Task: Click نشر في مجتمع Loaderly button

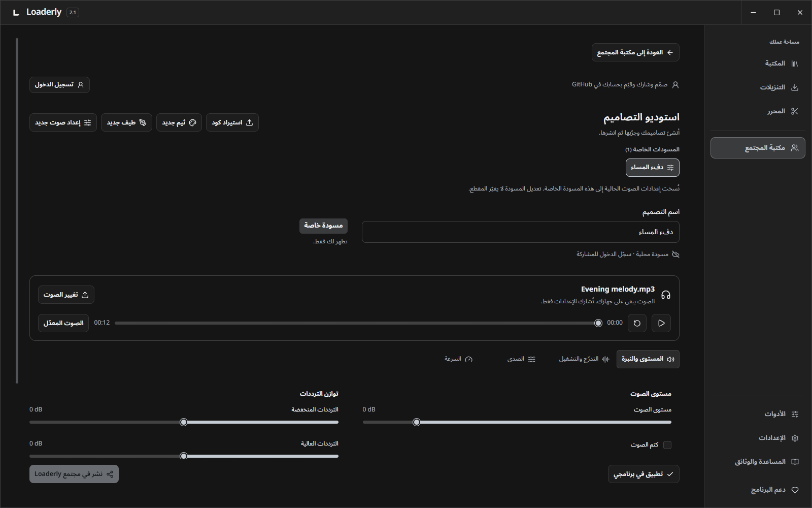Action: (74, 474)
